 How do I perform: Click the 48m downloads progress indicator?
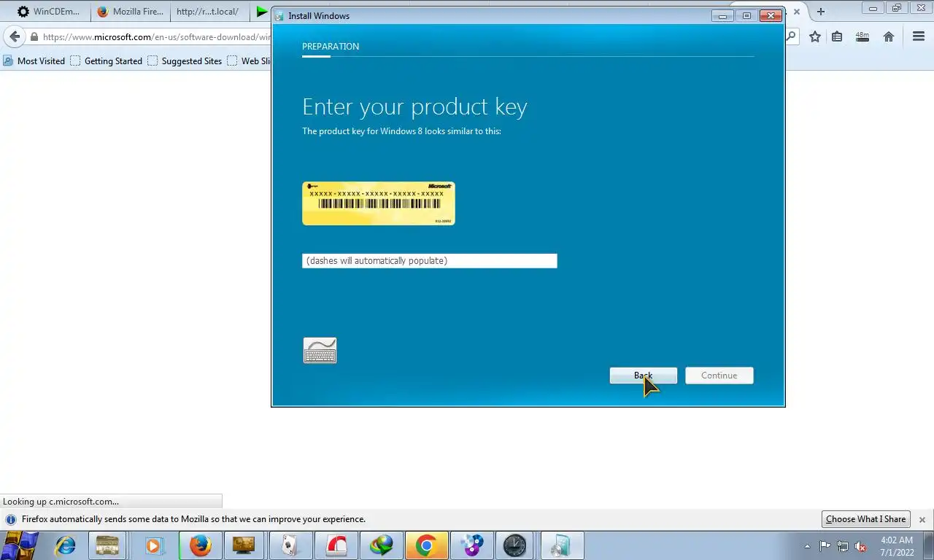(862, 36)
